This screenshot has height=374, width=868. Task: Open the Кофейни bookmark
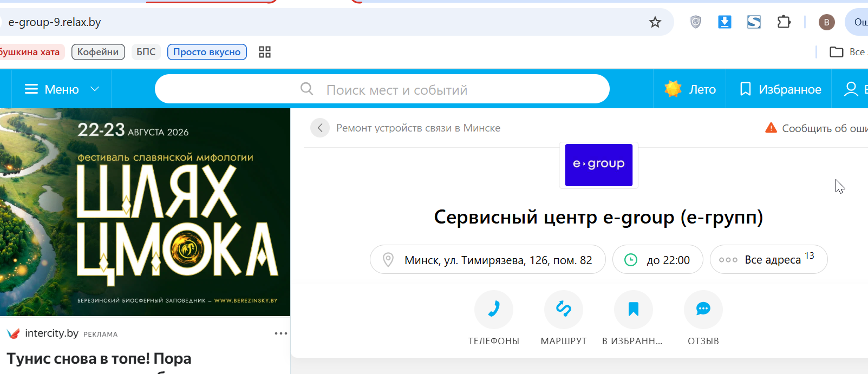tap(98, 52)
